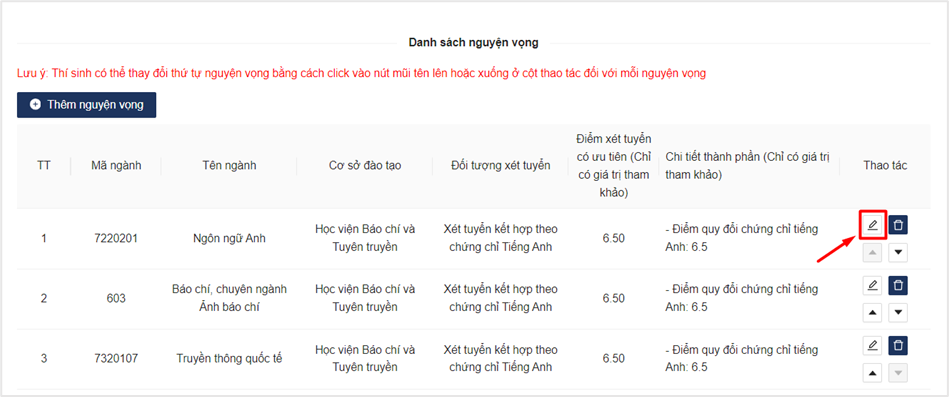Viewport: 949px width, 397px height.
Task: Click major code 7220201
Action: coord(116,238)
